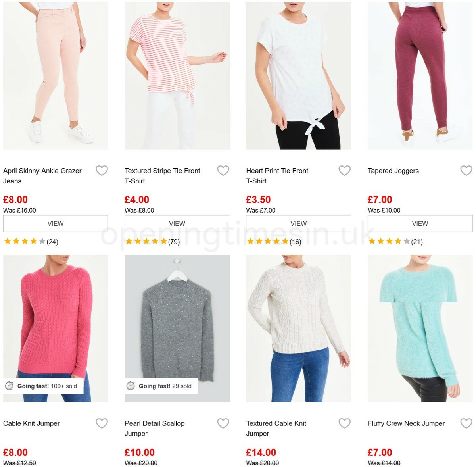
Task: Open the Fluffy Crew Neck Jumper title link
Action: coord(405,423)
